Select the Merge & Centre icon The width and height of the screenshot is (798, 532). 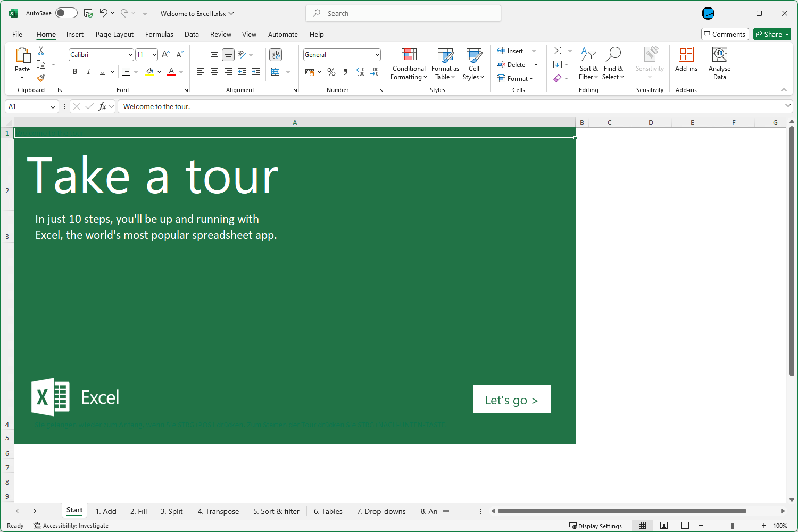(x=276, y=71)
